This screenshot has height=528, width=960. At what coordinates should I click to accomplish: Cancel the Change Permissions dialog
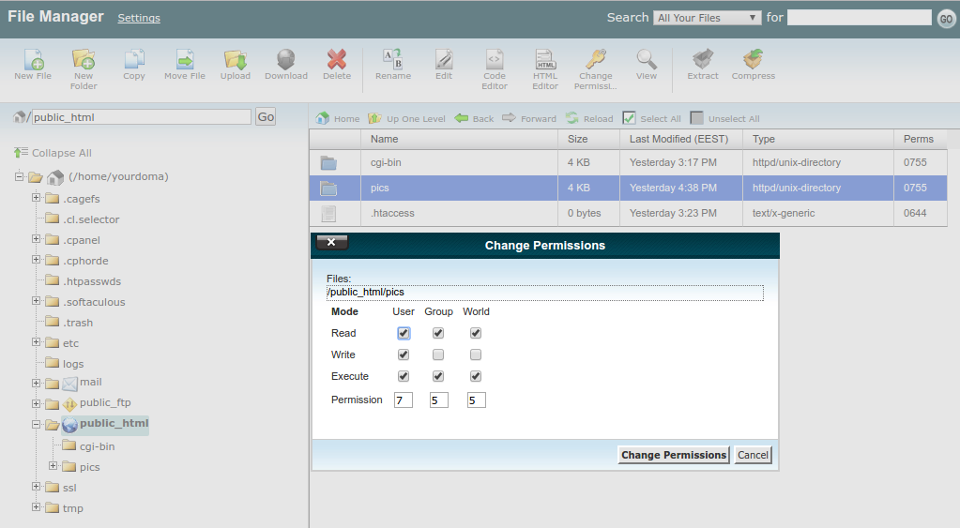(x=752, y=454)
